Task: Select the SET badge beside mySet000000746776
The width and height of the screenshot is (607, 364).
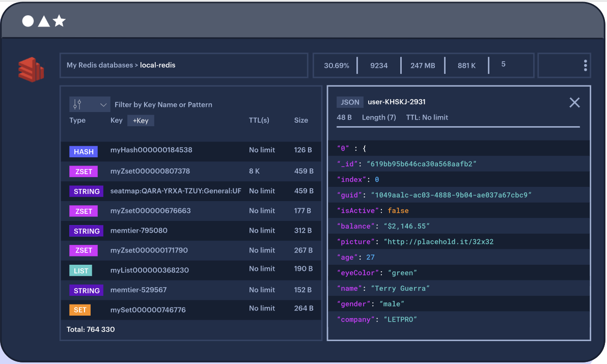Action: click(x=80, y=310)
